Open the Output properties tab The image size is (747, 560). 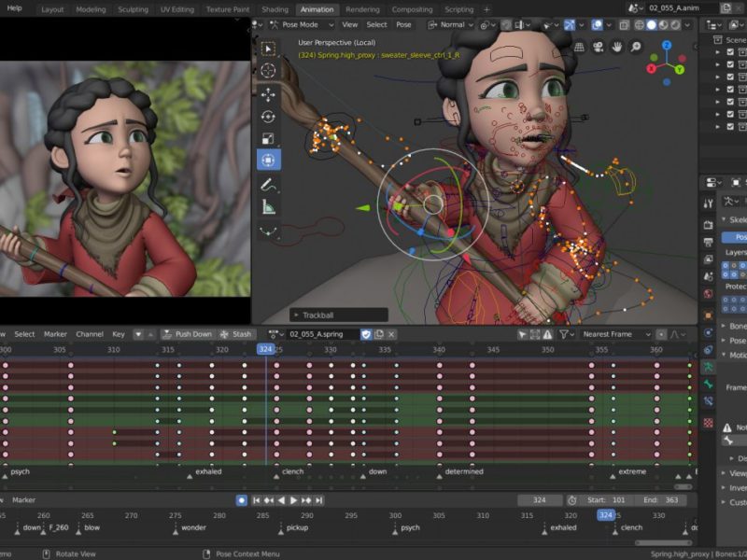click(x=709, y=242)
